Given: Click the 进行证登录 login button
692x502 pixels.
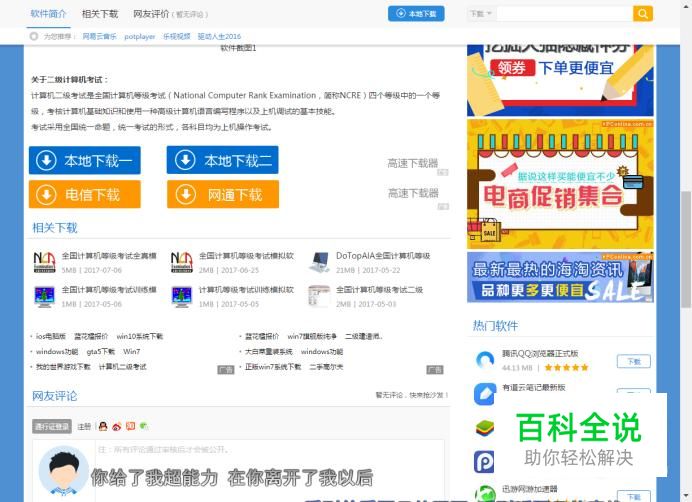Looking at the screenshot, I should 52,427.
